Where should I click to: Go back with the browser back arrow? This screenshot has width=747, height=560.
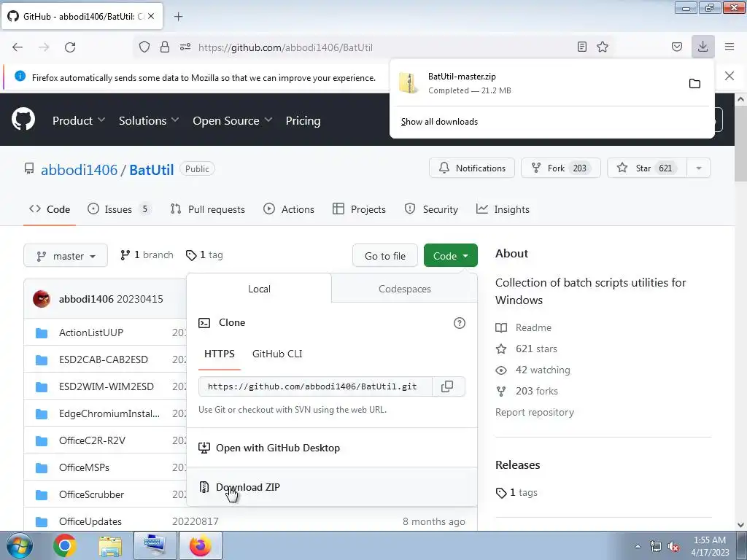coord(18,47)
